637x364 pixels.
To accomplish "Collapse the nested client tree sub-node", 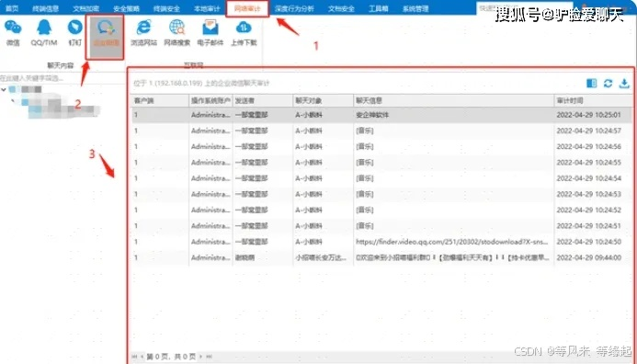I will pos(13,100).
